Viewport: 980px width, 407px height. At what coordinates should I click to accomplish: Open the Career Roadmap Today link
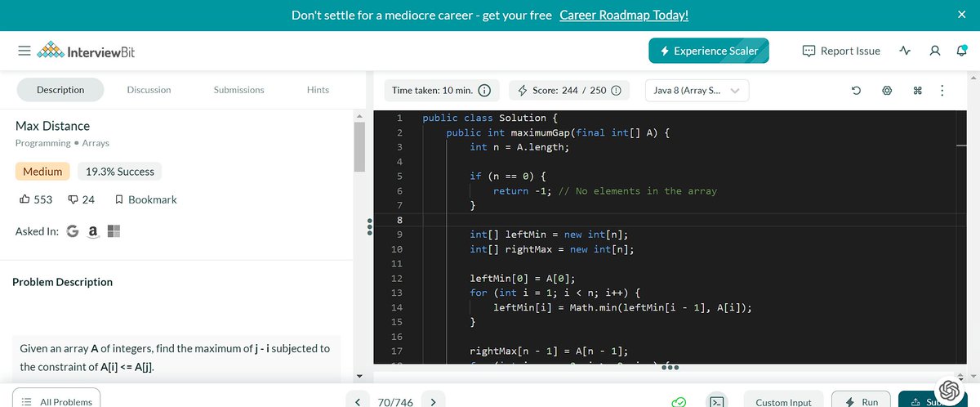(624, 15)
